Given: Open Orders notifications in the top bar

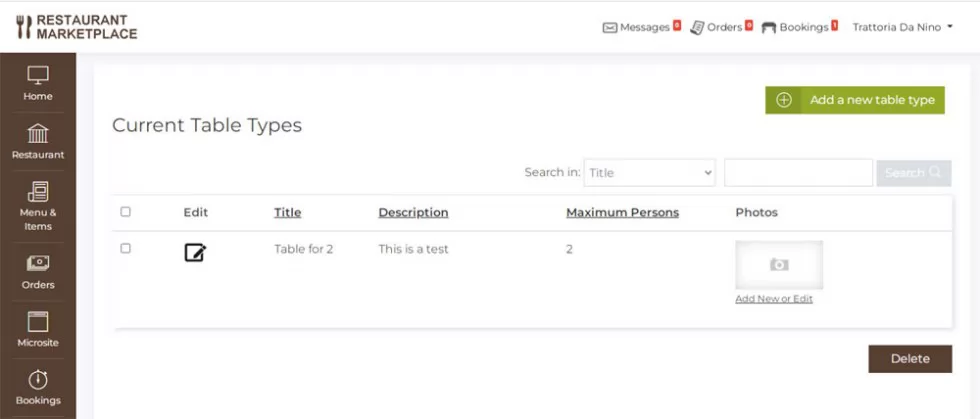Looking at the screenshot, I should [x=721, y=28].
